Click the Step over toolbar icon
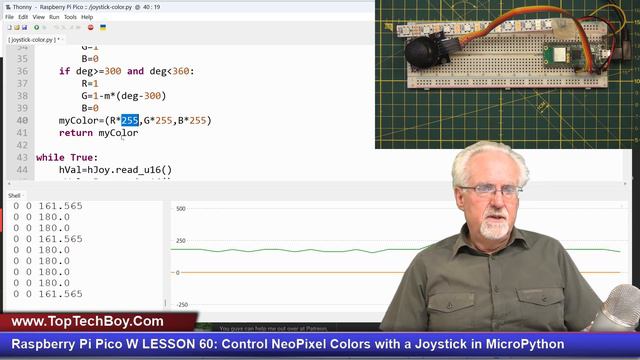This screenshot has width=640, height=360. pyautogui.click(x=57, y=27)
